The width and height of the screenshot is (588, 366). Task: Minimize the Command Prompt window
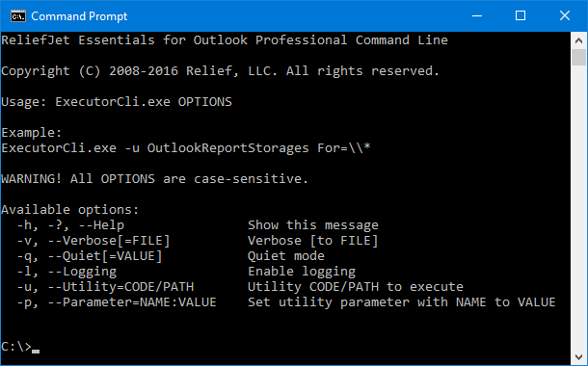tap(477, 16)
